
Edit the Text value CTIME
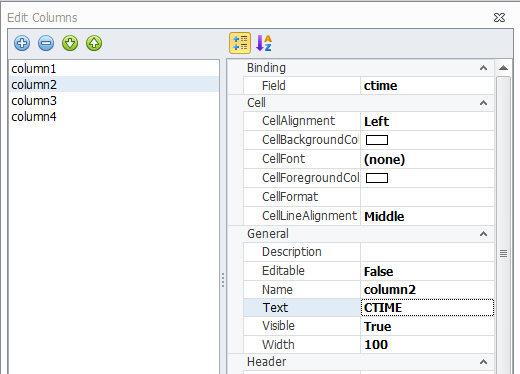pos(427,308)
